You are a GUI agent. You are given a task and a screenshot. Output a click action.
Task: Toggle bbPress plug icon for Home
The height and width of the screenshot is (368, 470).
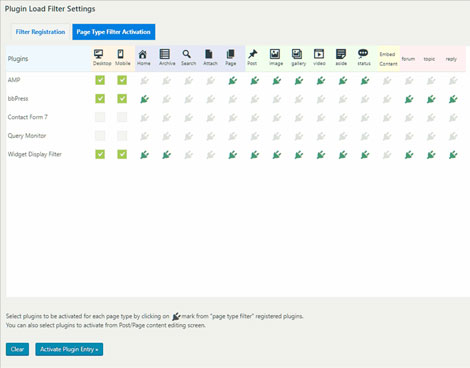click(144, 99)
